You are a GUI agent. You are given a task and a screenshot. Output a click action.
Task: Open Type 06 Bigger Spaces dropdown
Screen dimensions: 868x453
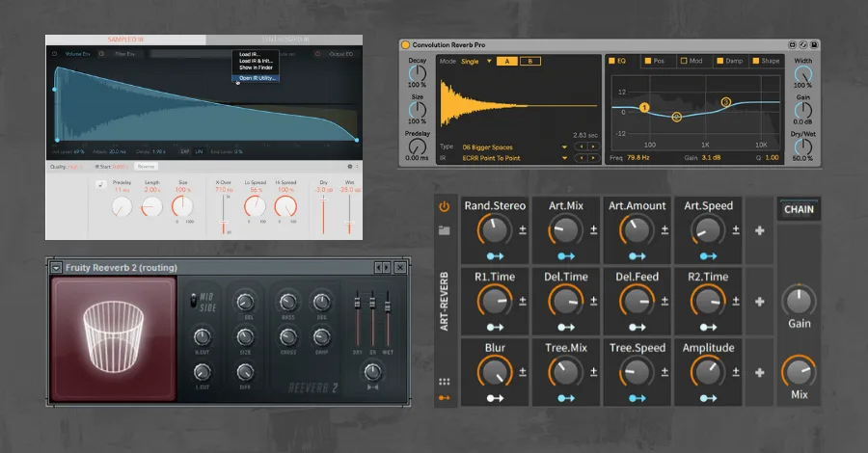point(515,147)
